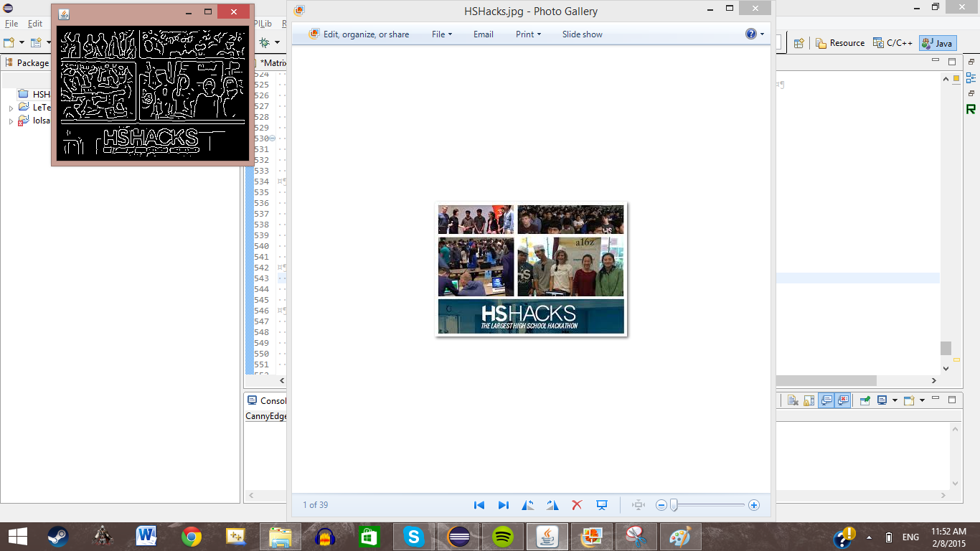
Task: Switch to the Resource perspective
Action: [x=840, y=43]
